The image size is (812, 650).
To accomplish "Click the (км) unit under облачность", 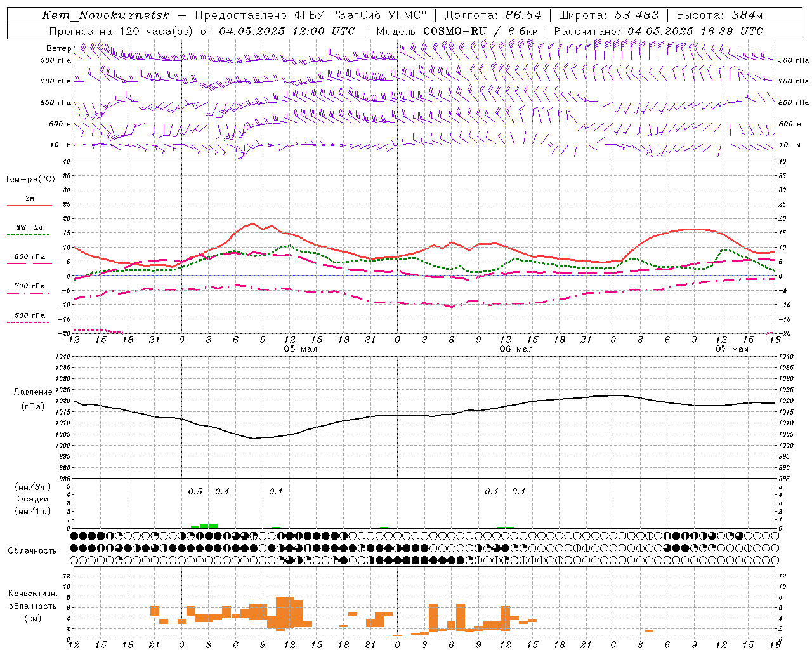I will click(32, 618).
